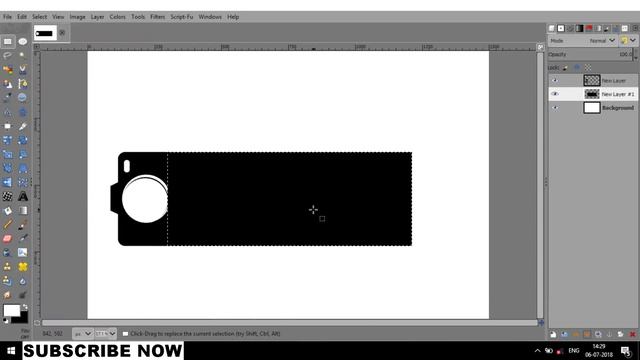Click the layer Opacity slider
640x360 pixels.
coord(589,54)
